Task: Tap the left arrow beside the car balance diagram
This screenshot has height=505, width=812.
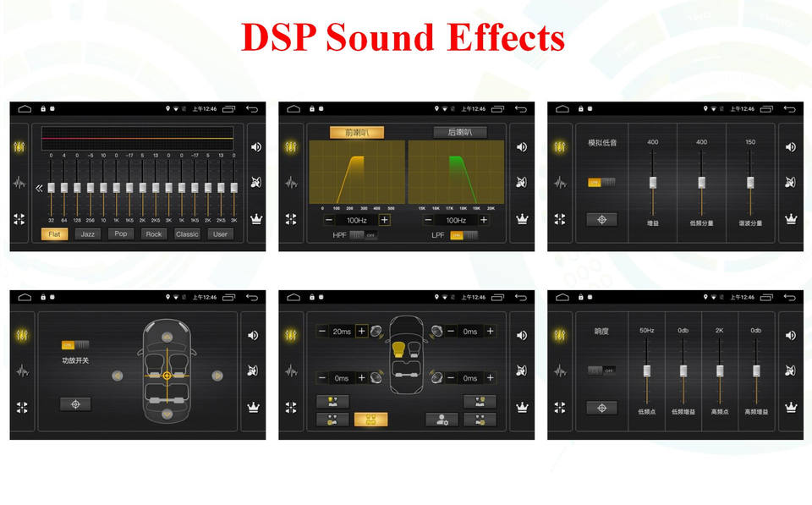Action: tap(118, 376)
